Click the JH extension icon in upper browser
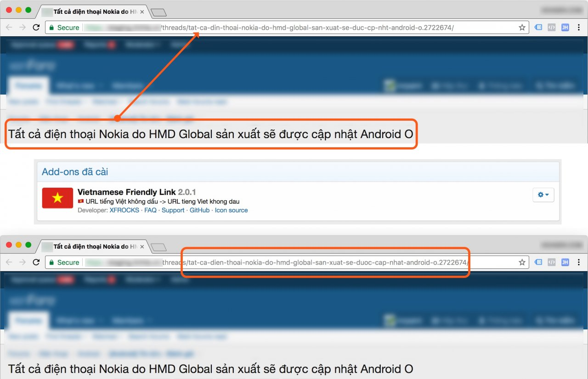This screenshot has height=379, width=588. pos(565,28)
